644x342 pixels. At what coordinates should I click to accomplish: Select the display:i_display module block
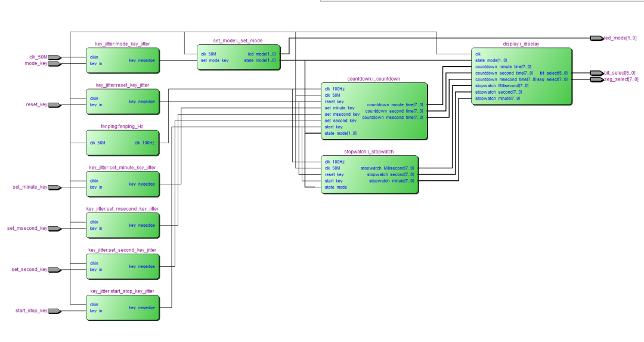click(522, 76)
